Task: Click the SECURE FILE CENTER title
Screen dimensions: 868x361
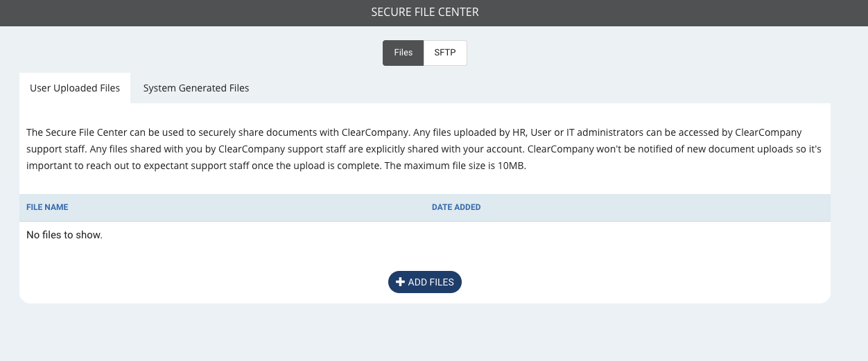Action: [425, 12]
